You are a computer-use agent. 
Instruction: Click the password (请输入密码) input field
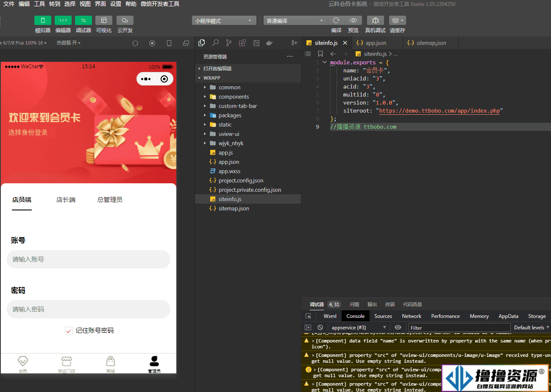pyautogui.click(x=89, y=309)
